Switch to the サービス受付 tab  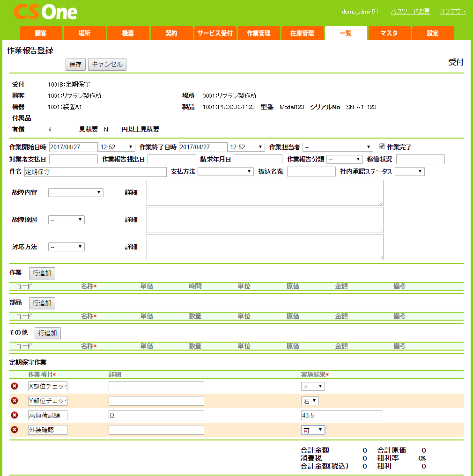point(215,33)
